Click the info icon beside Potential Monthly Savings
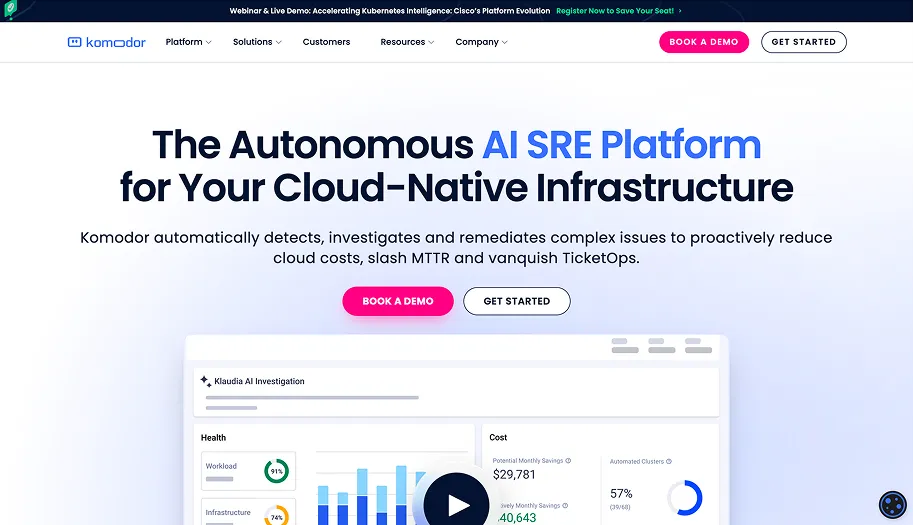Screen dimensions: 913x525 pyautogui.click(x=568, y=460)
